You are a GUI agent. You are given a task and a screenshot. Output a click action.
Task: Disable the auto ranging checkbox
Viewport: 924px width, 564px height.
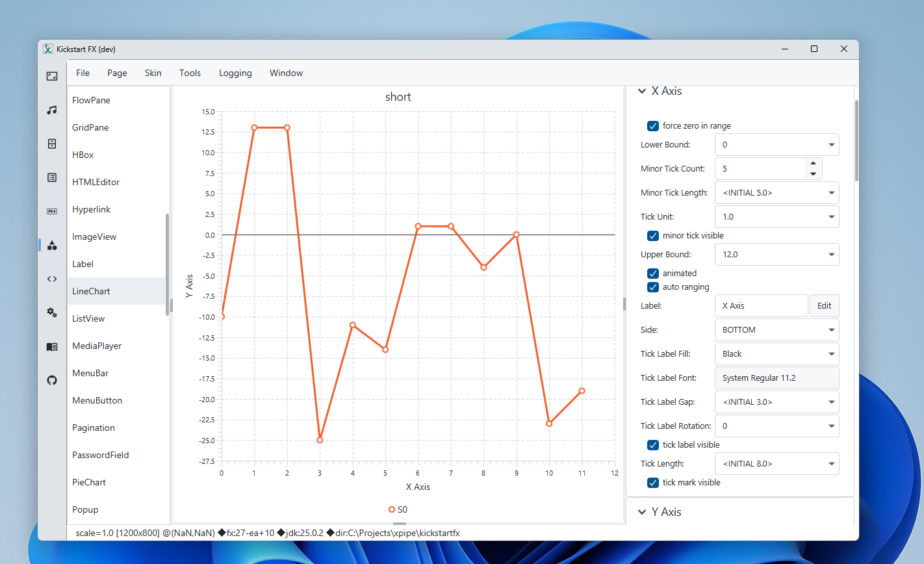[x=653, y=287]
